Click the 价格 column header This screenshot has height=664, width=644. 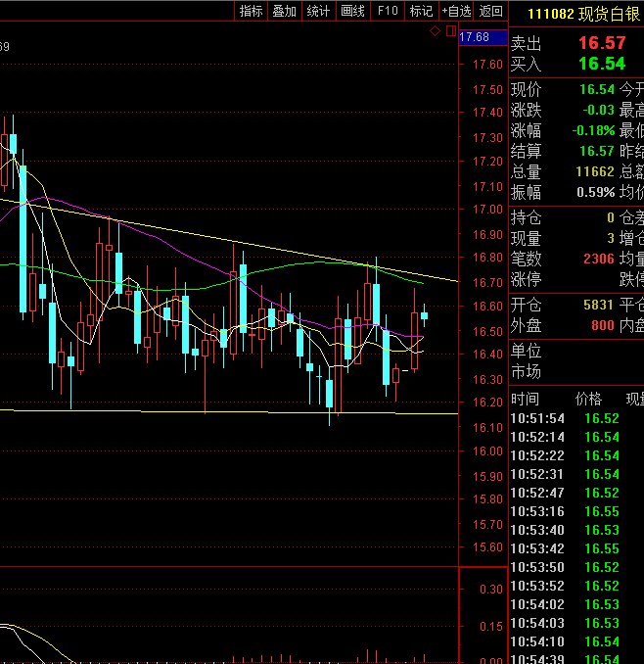[x=588, y=400]
